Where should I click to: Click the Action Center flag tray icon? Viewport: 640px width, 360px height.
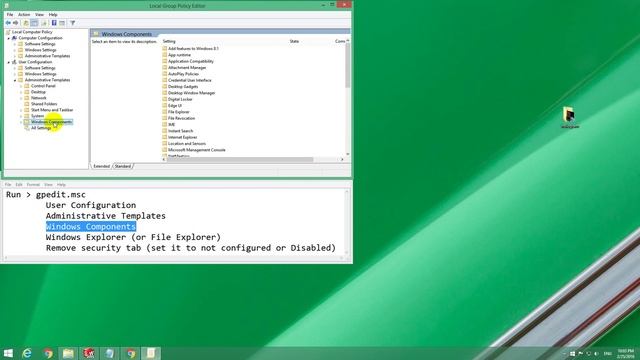[x=580, y=353]
